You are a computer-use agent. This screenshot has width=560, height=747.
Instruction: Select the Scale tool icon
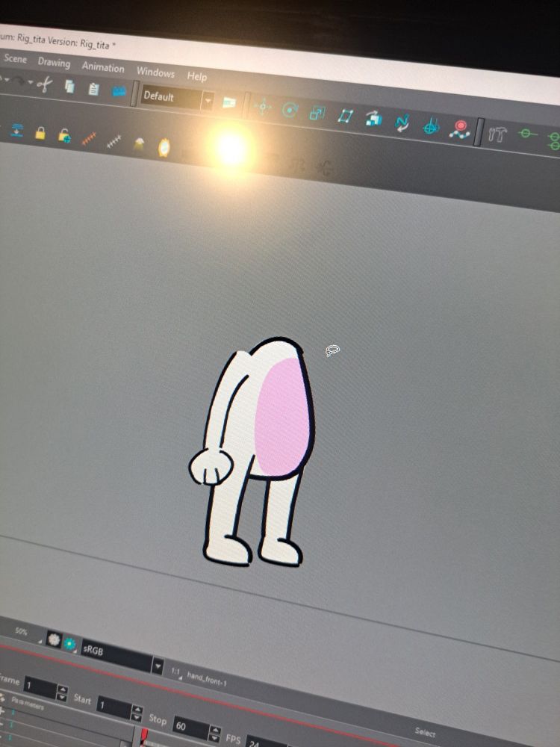point(317,113)
